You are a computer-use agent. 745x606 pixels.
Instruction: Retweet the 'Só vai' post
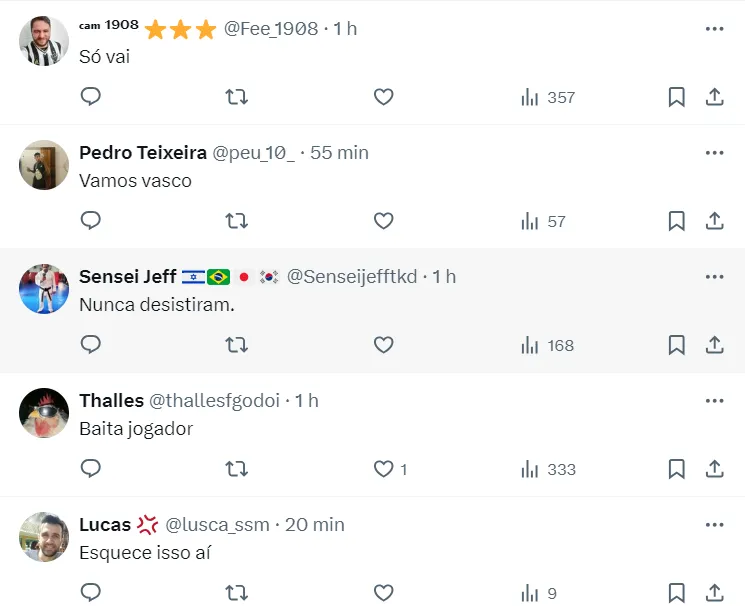[x=237, y=97]
